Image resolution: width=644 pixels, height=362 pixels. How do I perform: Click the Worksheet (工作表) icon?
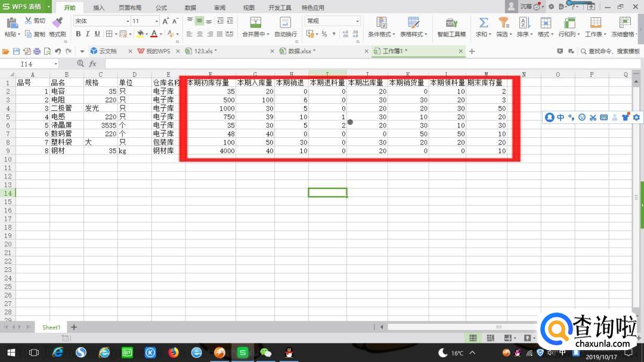pyautogui.click(x=596, y=23)
